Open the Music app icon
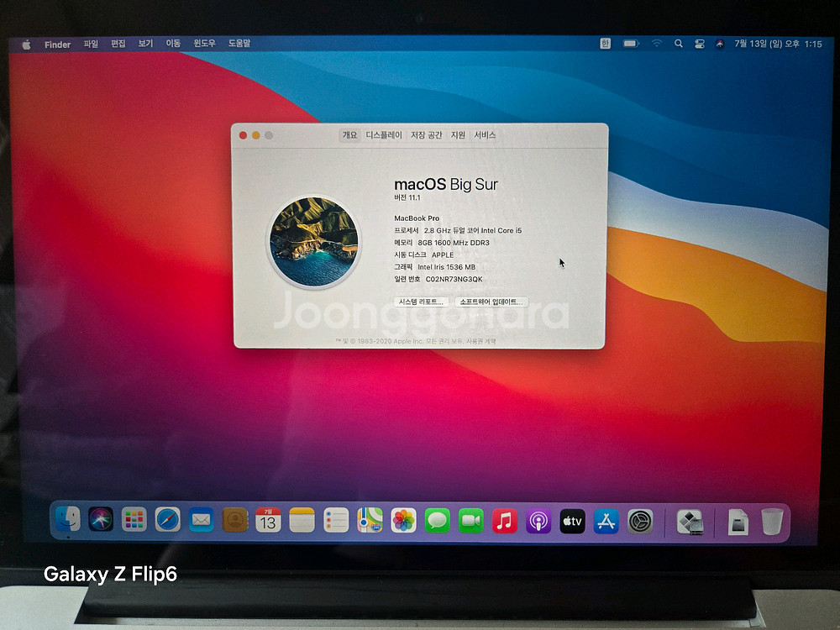 505,521
